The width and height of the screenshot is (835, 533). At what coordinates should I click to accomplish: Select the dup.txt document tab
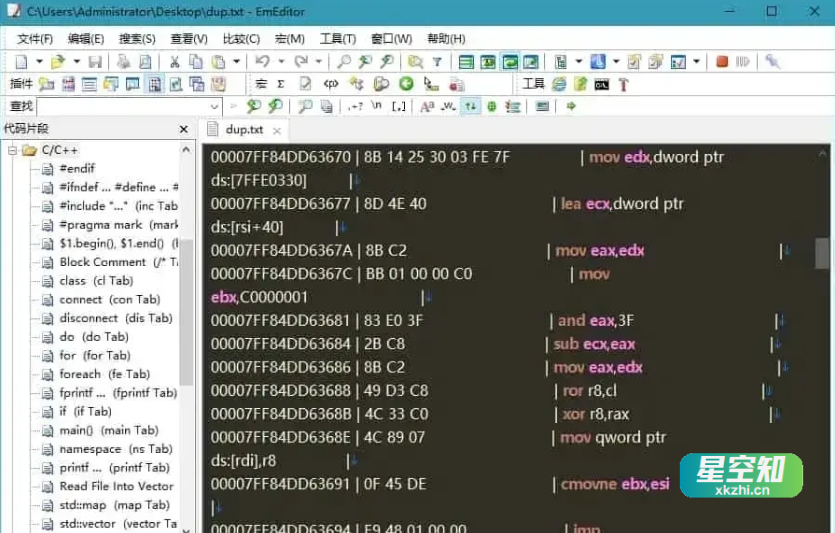coord(244,129)
